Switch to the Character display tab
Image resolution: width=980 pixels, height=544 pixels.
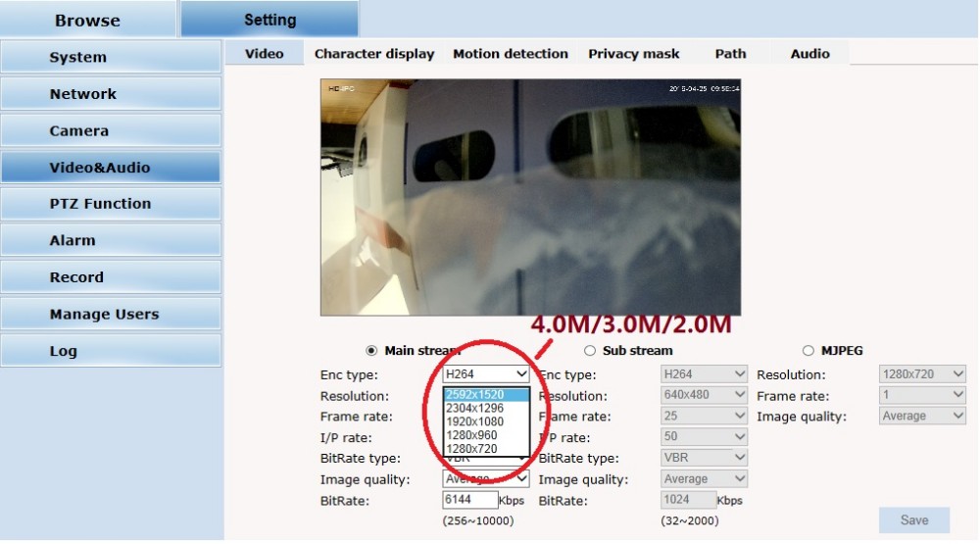[x=373, y=54]
